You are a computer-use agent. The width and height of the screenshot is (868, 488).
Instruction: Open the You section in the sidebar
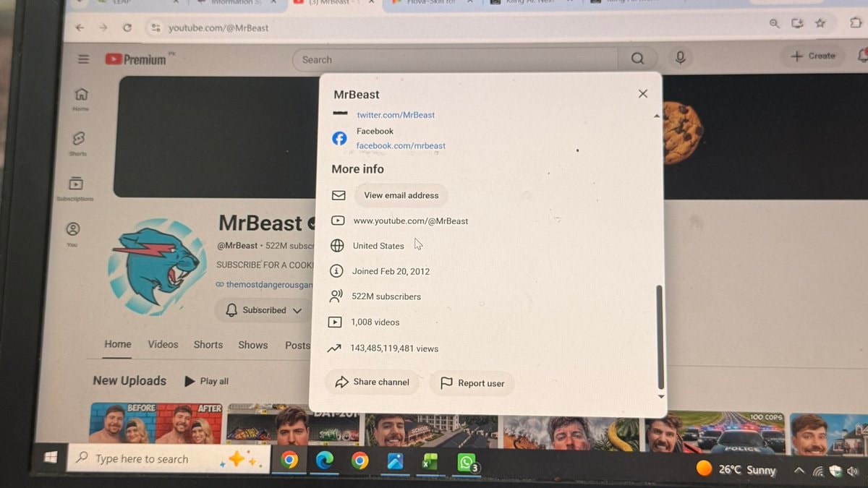coord(72,234)
